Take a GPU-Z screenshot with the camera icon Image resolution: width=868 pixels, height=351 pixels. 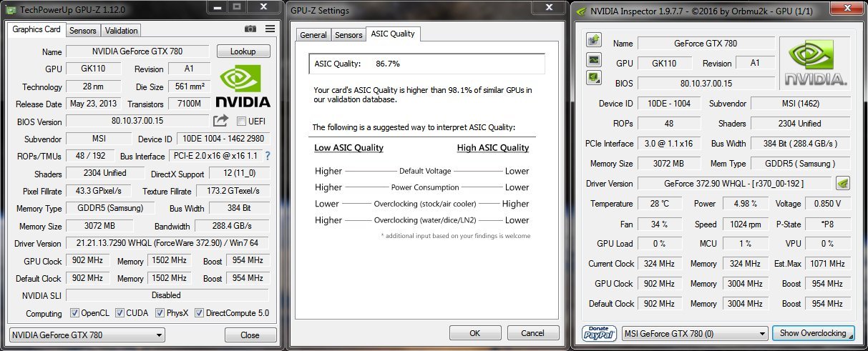250,29
